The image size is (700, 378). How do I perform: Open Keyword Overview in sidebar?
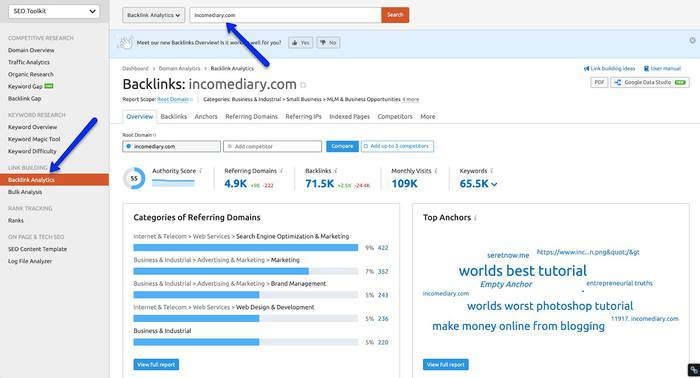tap(33, 127)
